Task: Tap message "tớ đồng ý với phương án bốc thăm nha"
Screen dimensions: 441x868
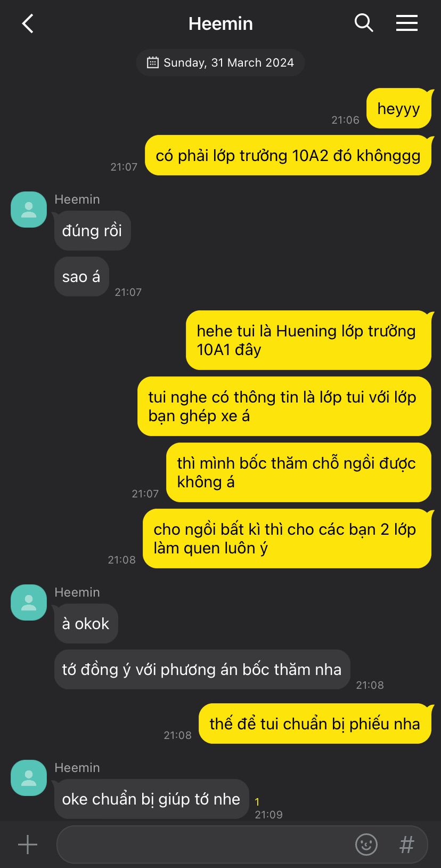Action: (x=202, y=669)
